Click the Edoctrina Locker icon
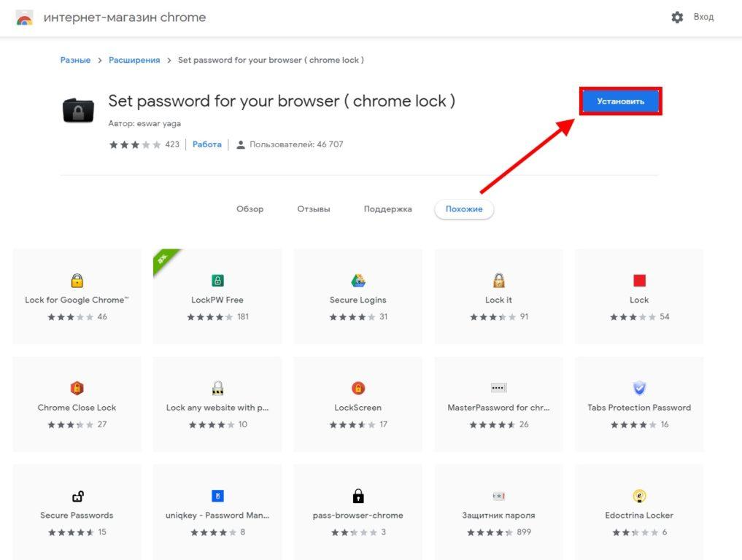 point(639,495)
